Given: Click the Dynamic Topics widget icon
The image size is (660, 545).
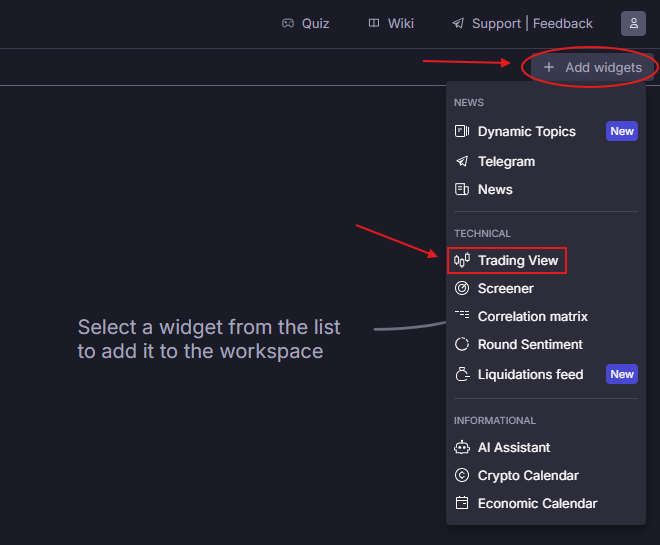Looking at the screenshot, I should [462, 131].
